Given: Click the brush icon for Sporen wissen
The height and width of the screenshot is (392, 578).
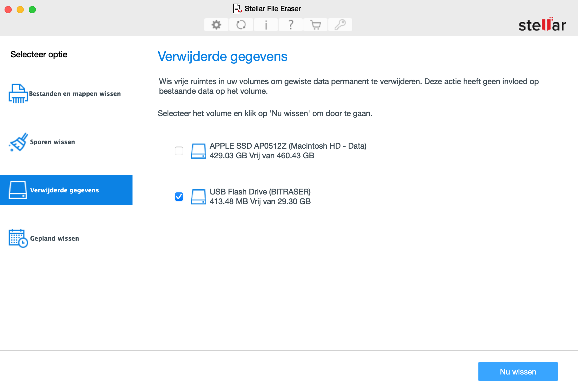Looking at the screenshot, I should point(18,142).
